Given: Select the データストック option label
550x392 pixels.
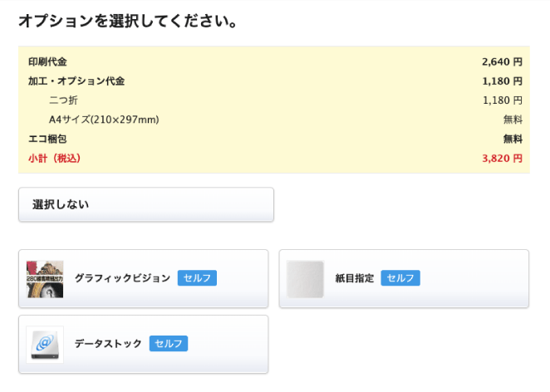Looking at the screenshot, I should pos(108,344).
